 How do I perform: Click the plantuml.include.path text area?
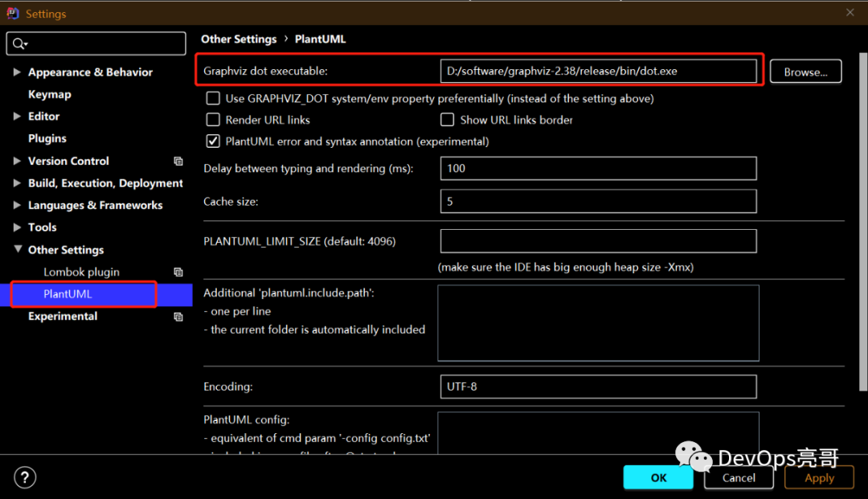599,323
